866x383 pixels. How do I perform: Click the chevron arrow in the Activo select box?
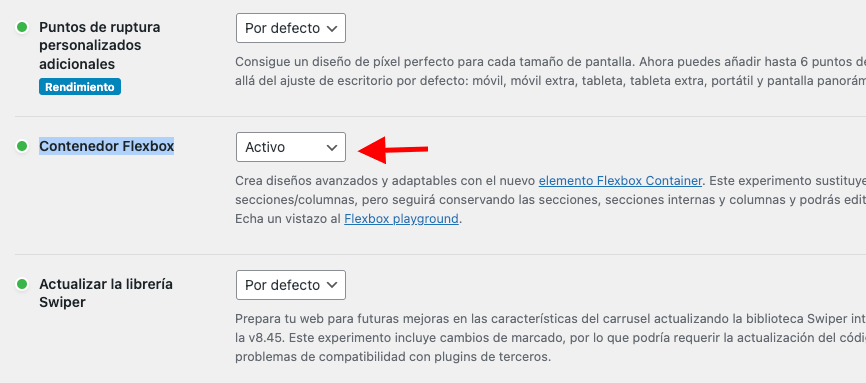pyautogui.click(x=331, y=147)
